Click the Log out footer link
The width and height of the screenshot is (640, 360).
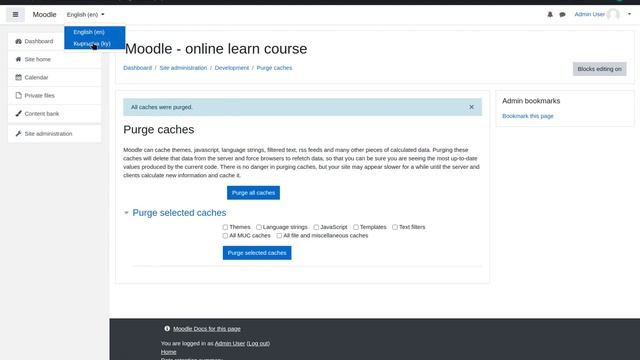[258, 343]
